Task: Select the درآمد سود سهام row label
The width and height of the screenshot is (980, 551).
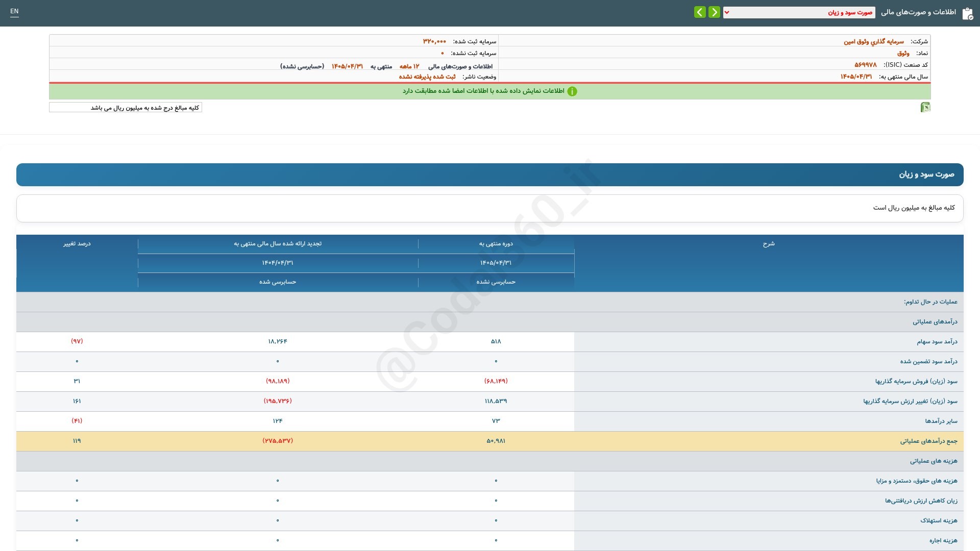Action: click(x=937, y=341)
